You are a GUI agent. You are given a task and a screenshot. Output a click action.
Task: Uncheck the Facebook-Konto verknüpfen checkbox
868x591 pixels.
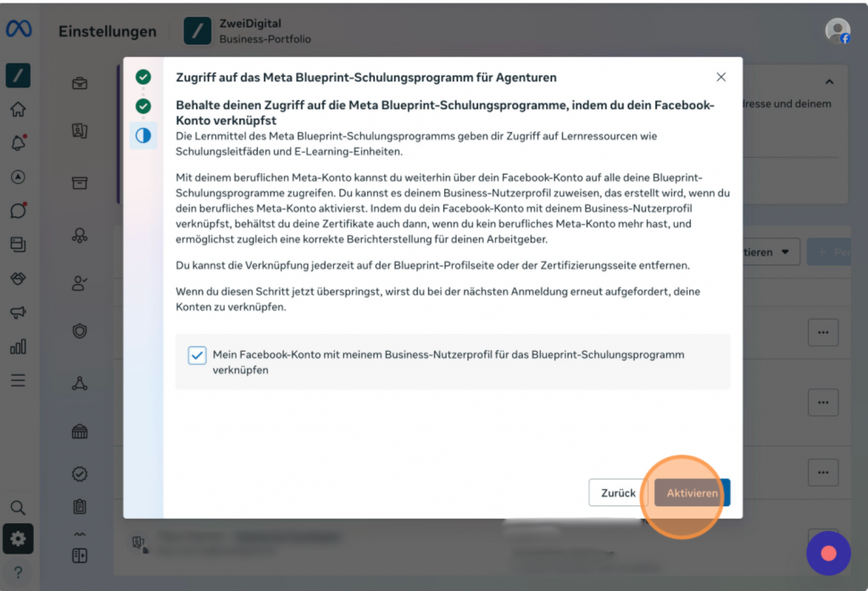pos(197,355)
